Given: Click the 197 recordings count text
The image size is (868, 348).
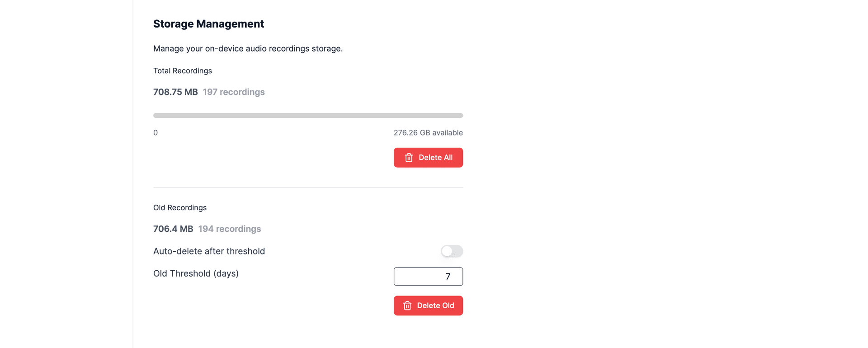Looking at the screenshot, I should point(234,92).
